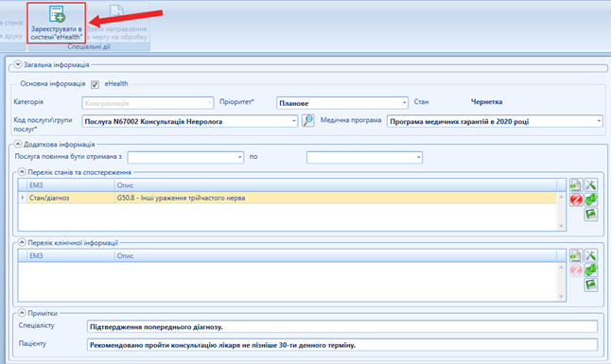The width and height of the screenshot is (611, 364).
Task: Click magnifier search icon next to service code
Action: (x=307, y=121)
